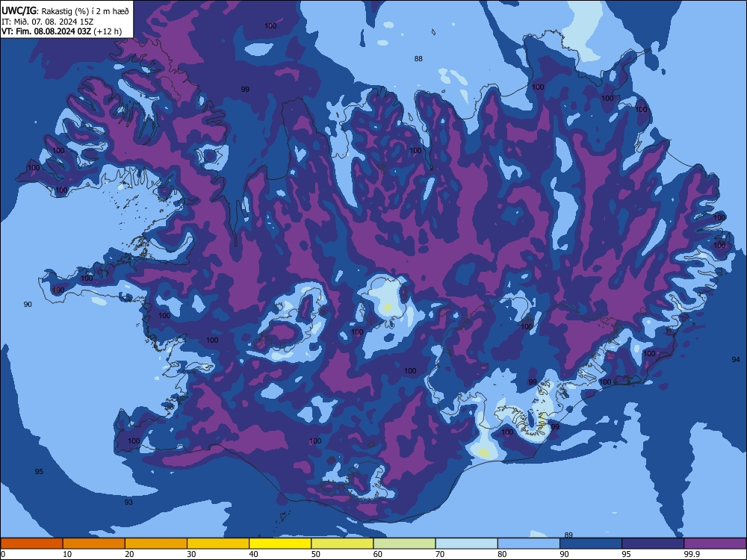The height and width of the screenshot is (560, 747).
Task: Click the title text 'UWC/IG: Rakastig (%) í 2 m hæð'
Action: point(65,11)
